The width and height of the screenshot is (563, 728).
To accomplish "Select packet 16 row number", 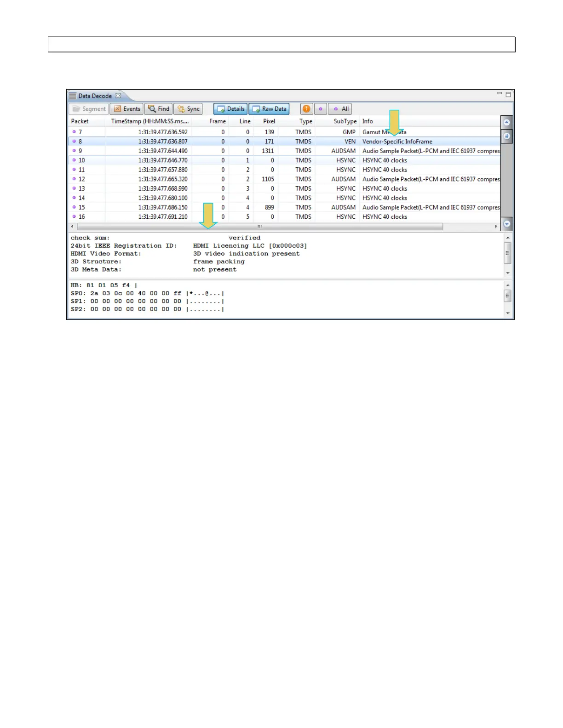I will (x=81, y=217).
